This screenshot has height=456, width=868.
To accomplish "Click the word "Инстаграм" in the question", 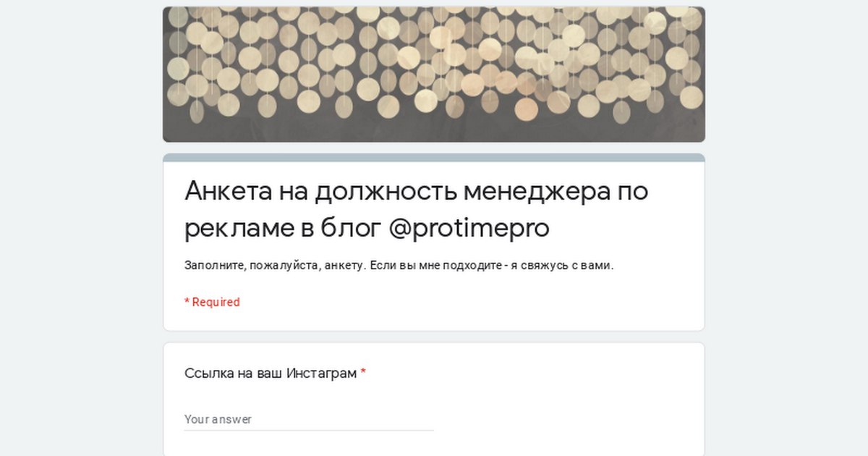I will pyautogui.click(x=322, y=373).
